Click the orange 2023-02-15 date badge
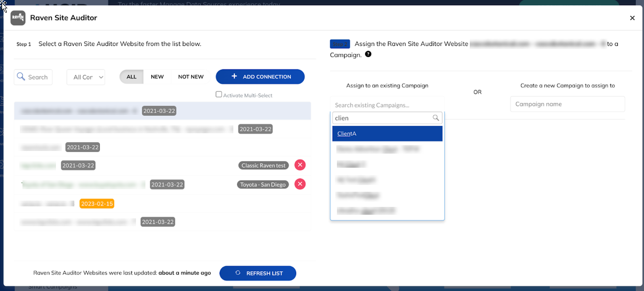Viewport: 644px width, 291px height. pyautogui.click(x=97, y=203)
